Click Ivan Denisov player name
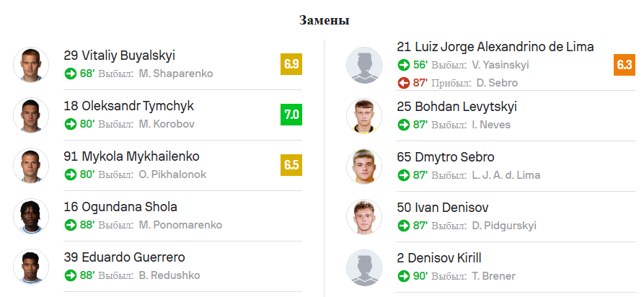 point(443,208)
